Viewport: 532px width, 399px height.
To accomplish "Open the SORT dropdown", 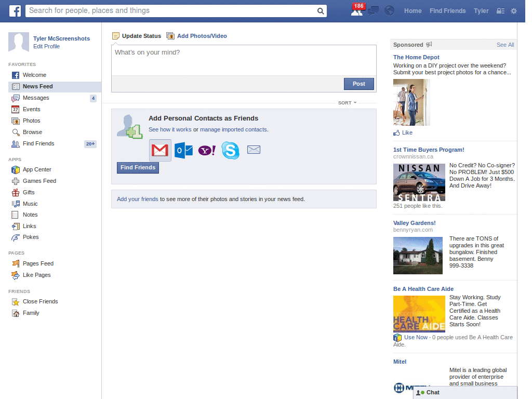I will 347,103.
